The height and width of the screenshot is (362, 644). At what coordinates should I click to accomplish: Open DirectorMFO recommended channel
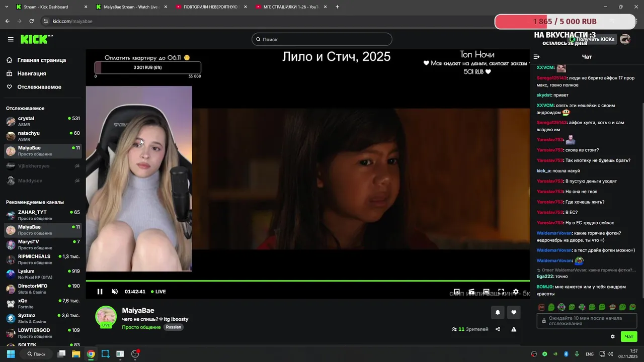click(43, 289)
